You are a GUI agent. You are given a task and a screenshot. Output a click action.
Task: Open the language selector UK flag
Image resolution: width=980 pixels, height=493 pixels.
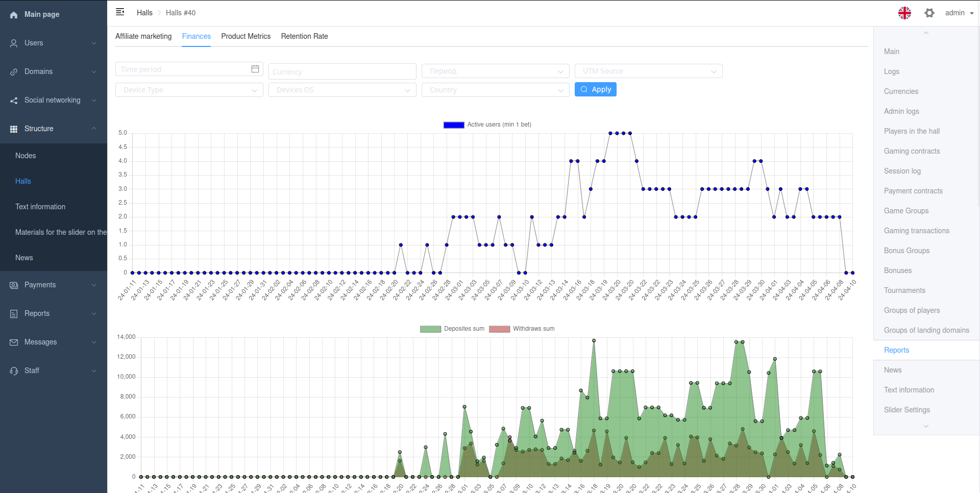(x=904, y=13)
